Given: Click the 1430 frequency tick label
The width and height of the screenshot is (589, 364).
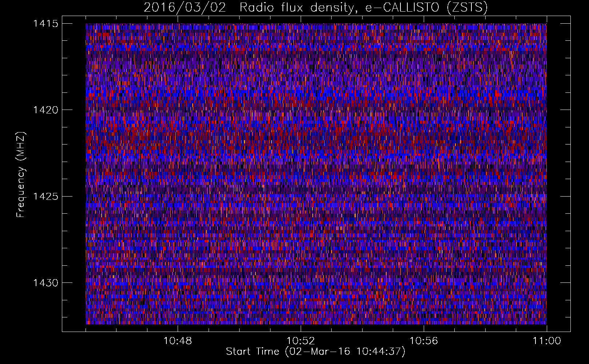Looking at the screenshot, I should click(46, 283).
